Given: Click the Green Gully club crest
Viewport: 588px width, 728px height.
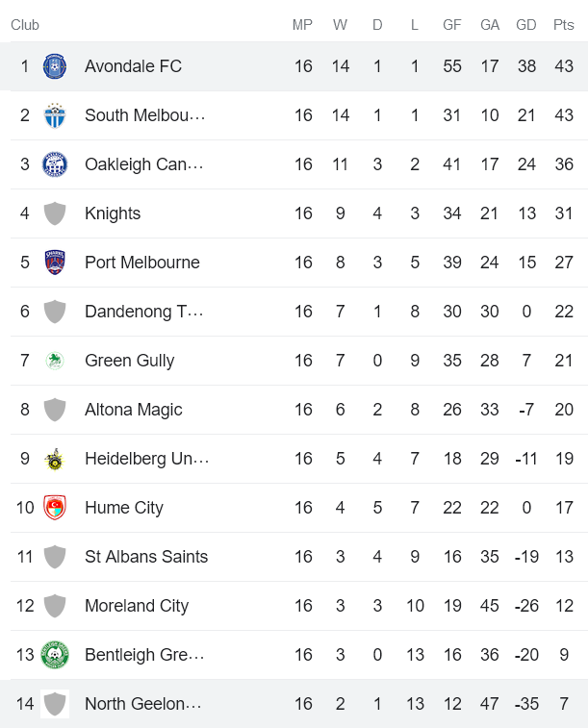Looking at the screenshot, I should click(55, 361).
